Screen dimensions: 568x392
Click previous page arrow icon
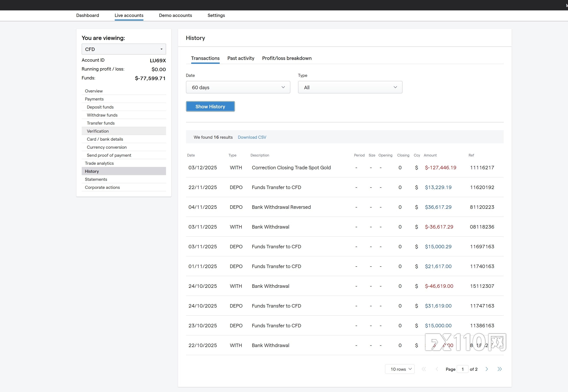click(437, 369)
